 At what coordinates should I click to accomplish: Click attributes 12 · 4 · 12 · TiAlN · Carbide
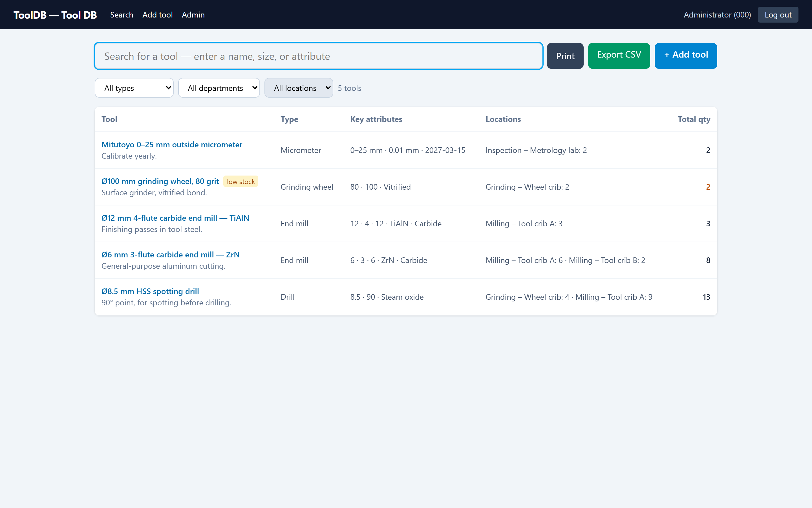(x=396, y=224)
